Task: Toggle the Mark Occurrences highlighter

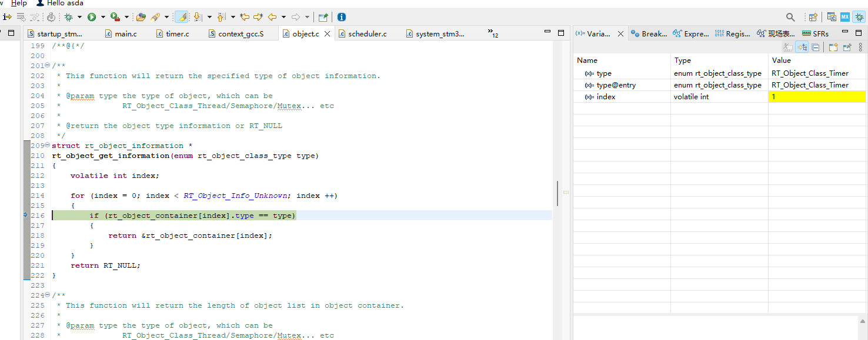Action: (182, 17)
